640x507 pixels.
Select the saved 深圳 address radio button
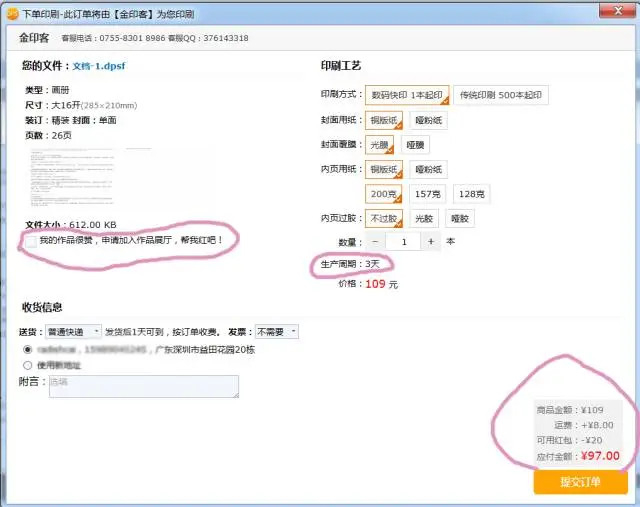27,349
